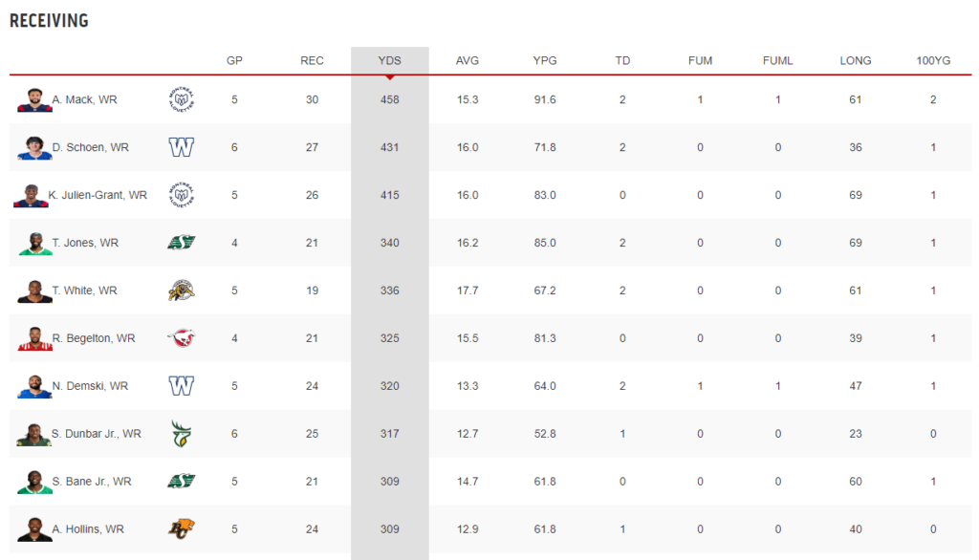Click Blue Bombers logo in D. Schoen row
Image resolution: width=979 pixels, height=560 pixels.
click(x=181, y=147)
